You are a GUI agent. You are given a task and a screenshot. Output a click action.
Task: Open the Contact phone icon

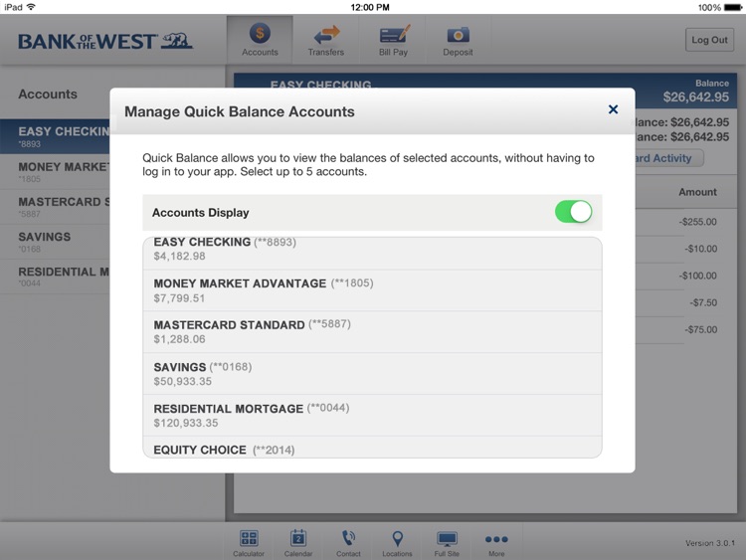coord(348,543)
